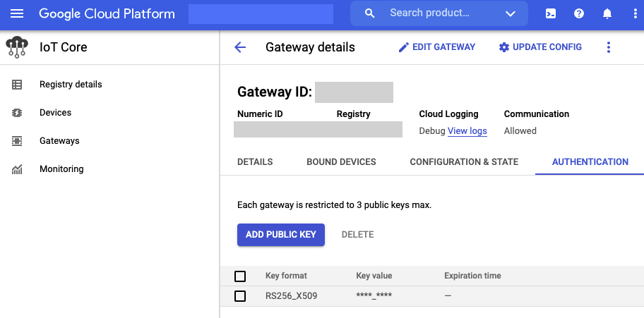Click the IoT Core cloud icon
This screenshot has width=644, height=318.
17,47
